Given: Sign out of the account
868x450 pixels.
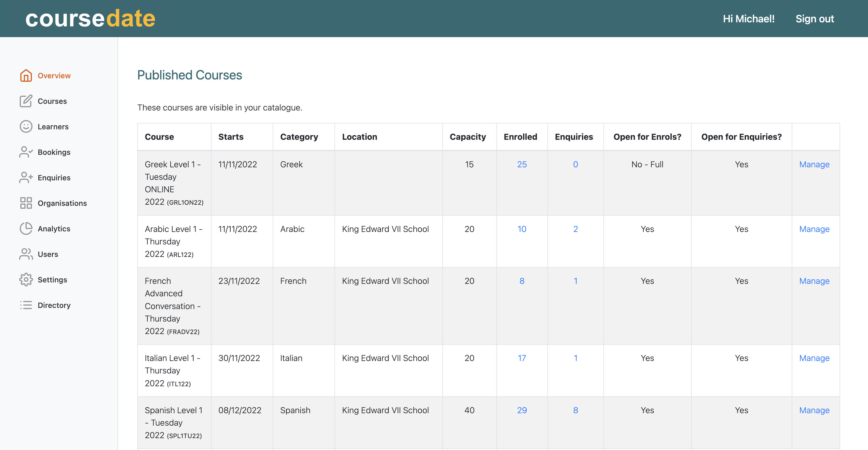Looking at the screenshot, I should click(x=814, y=19).
